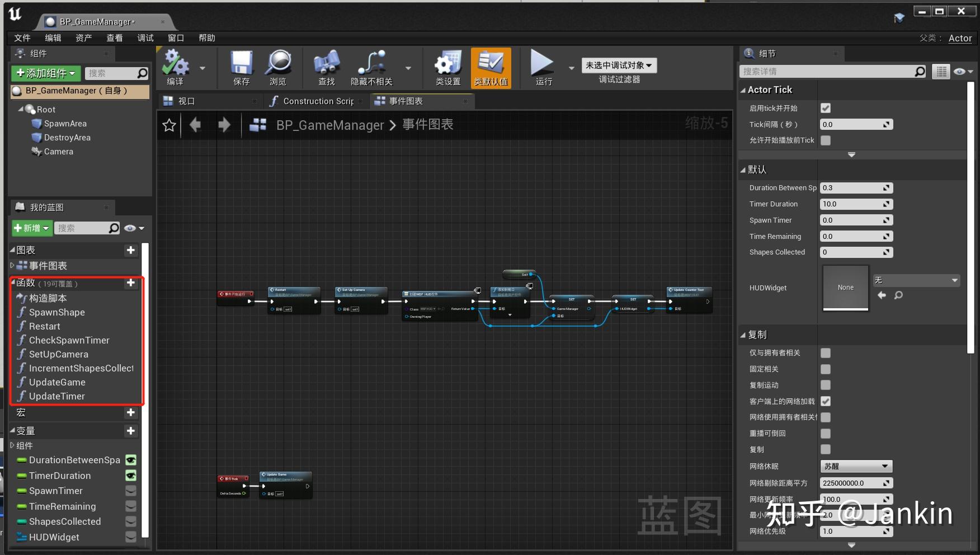Image resolution: width=980 pixels, height=555 pixels.
Task: Switch to the 视口 tab
Action: (186, 101)
